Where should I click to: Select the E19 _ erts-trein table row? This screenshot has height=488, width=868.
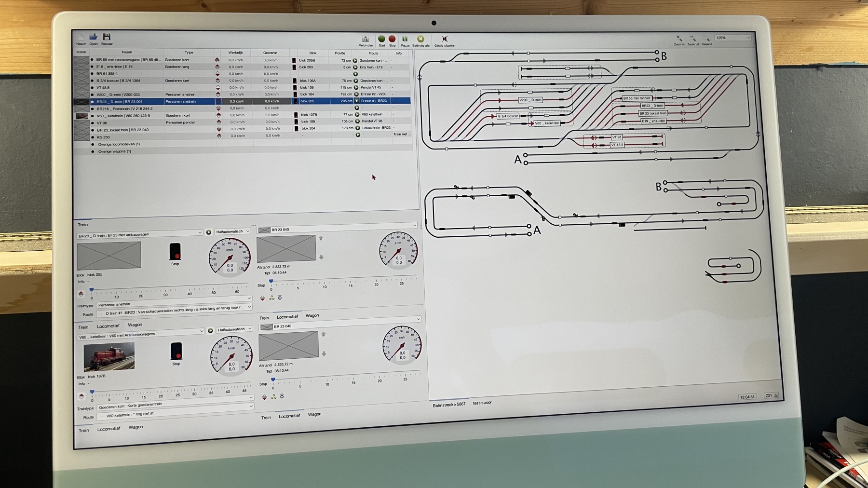click(x=243, y=67)
